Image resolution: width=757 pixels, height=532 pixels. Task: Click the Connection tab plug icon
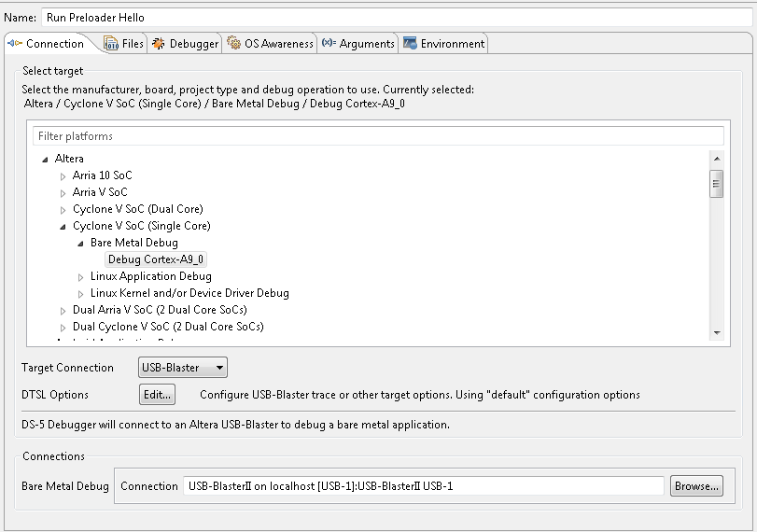click(15, 44)
